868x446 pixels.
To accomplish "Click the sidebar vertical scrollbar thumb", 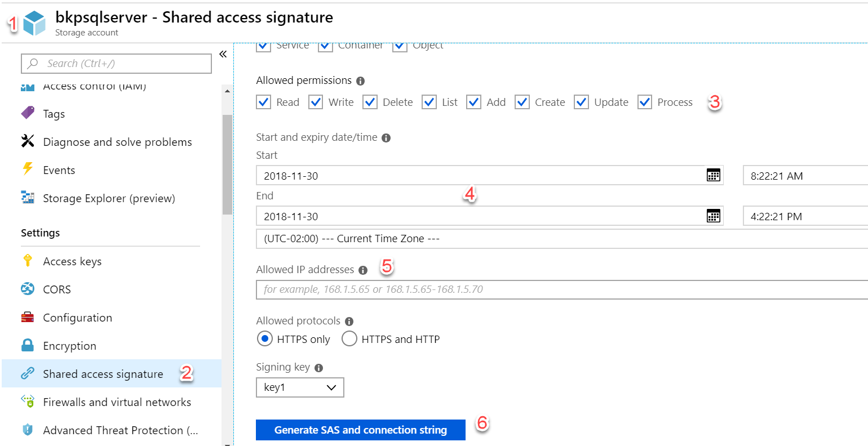I will coord(227,163).
